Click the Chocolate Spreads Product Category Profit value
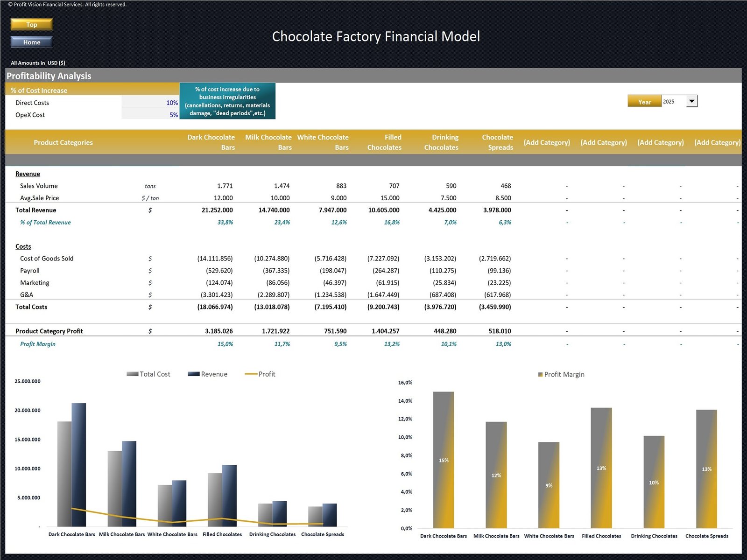This screenshot has height=560, width=747. (500, 331)
